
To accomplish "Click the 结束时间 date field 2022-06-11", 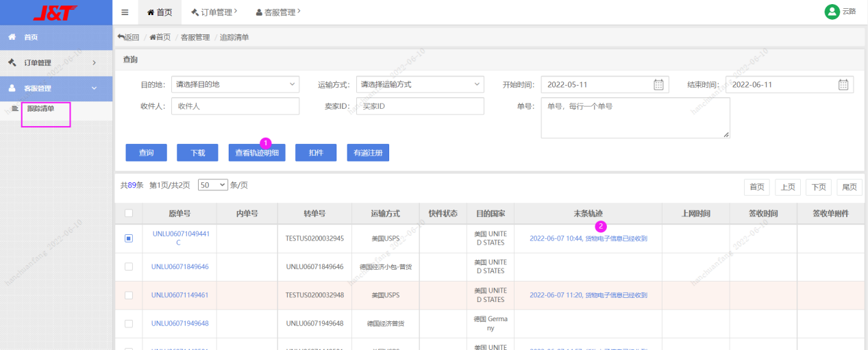I will [x=790, y=85].
